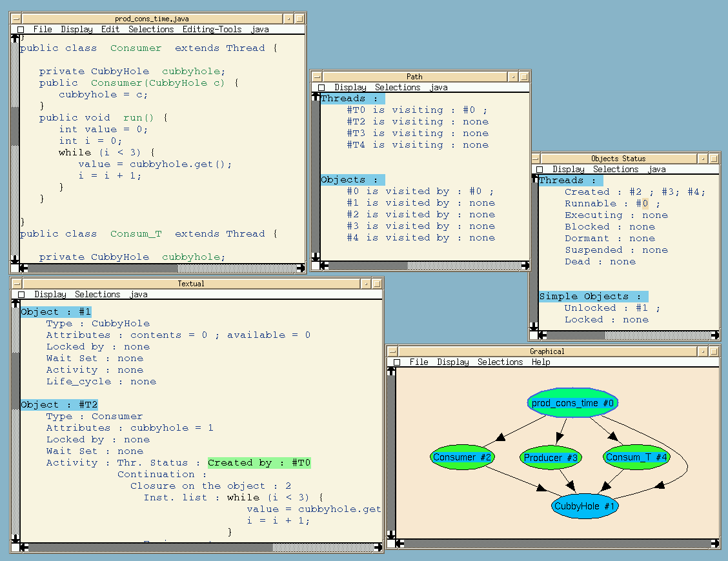Image resolution: width=728 pixels, height=561 pixels.
Task: Click the scroll-up arrow in the Path window
Action: pyautogui.click(x=316, y=97)
